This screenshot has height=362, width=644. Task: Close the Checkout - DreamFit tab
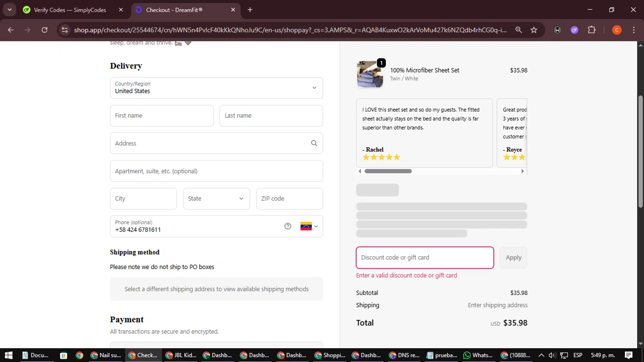pos(233,10)
